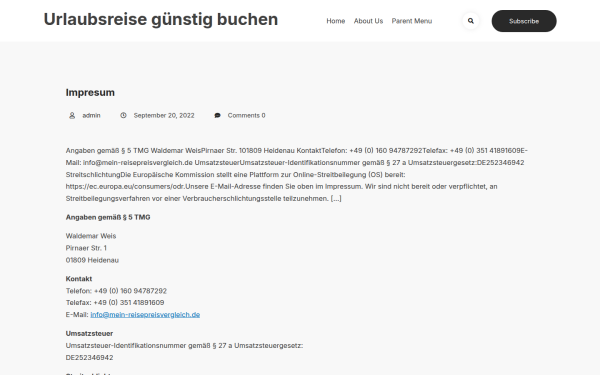
Task: Click the 'Pirnaer Str. 1' address line
Action: (x=86, y=248)
